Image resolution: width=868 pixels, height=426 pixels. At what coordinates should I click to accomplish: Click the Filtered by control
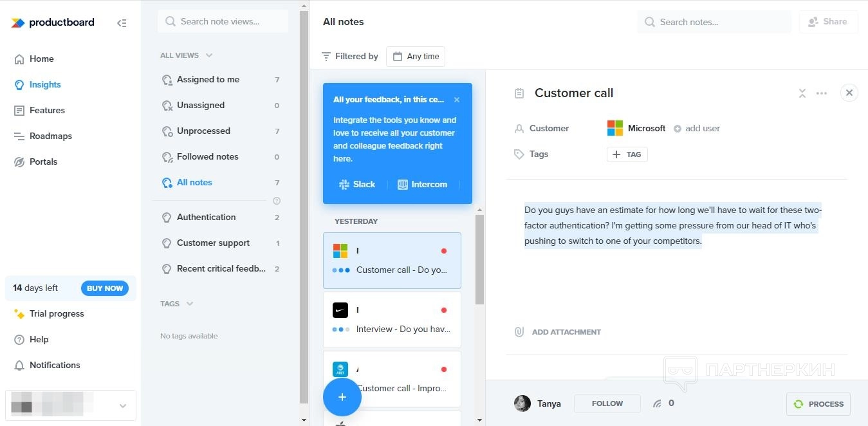pos(350,56)
